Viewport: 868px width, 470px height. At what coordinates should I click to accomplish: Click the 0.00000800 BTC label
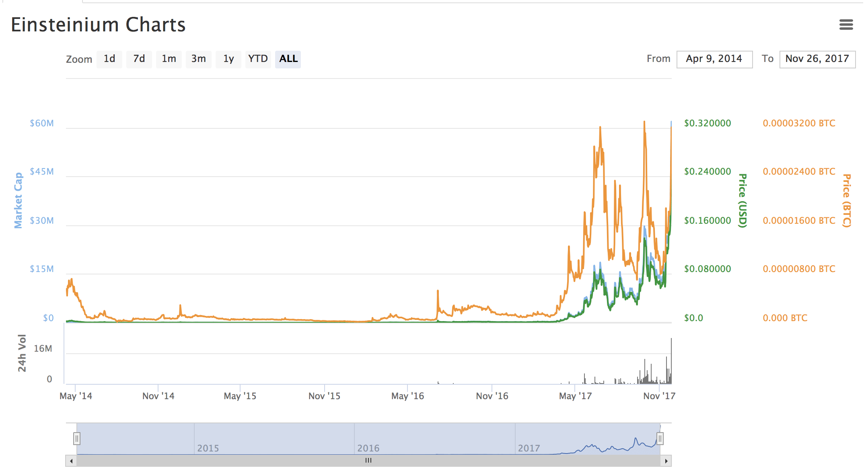click(799, 269)
